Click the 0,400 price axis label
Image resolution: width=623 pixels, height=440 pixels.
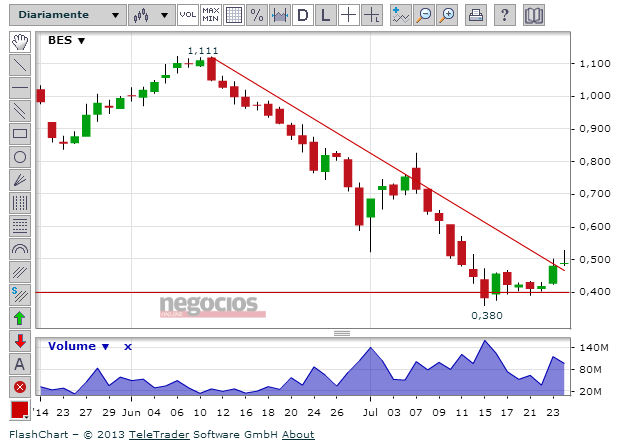click(595, 292)
